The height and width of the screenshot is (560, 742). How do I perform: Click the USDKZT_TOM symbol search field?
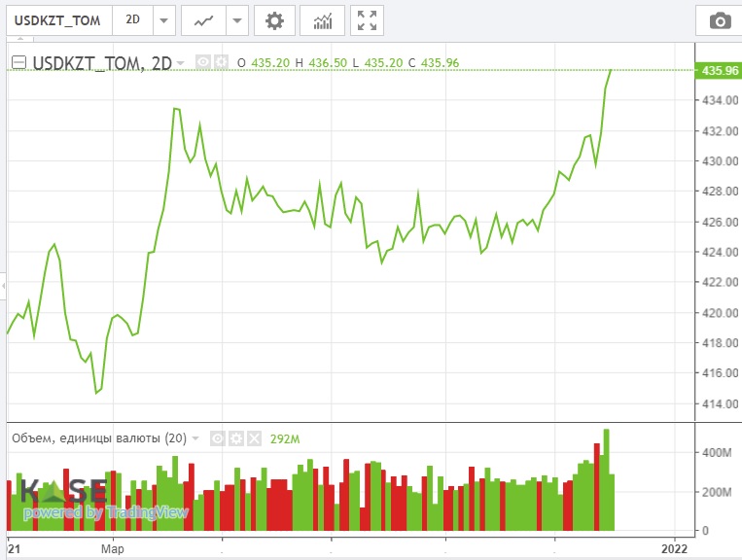pos(59,20)
